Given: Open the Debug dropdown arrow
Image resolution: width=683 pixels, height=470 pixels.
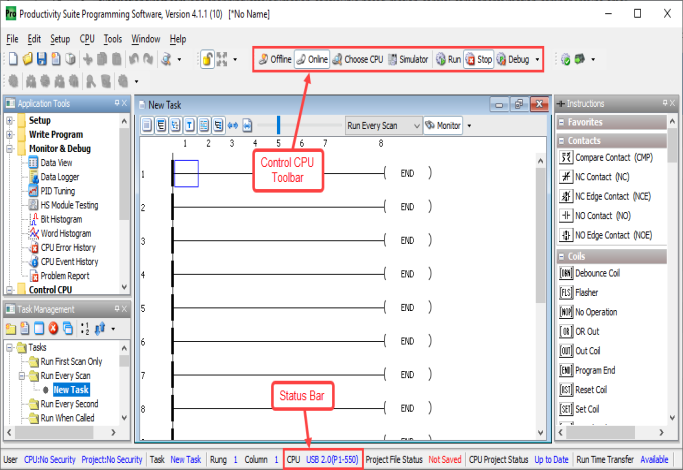Looking at the screenshot, I should [538, 59].
